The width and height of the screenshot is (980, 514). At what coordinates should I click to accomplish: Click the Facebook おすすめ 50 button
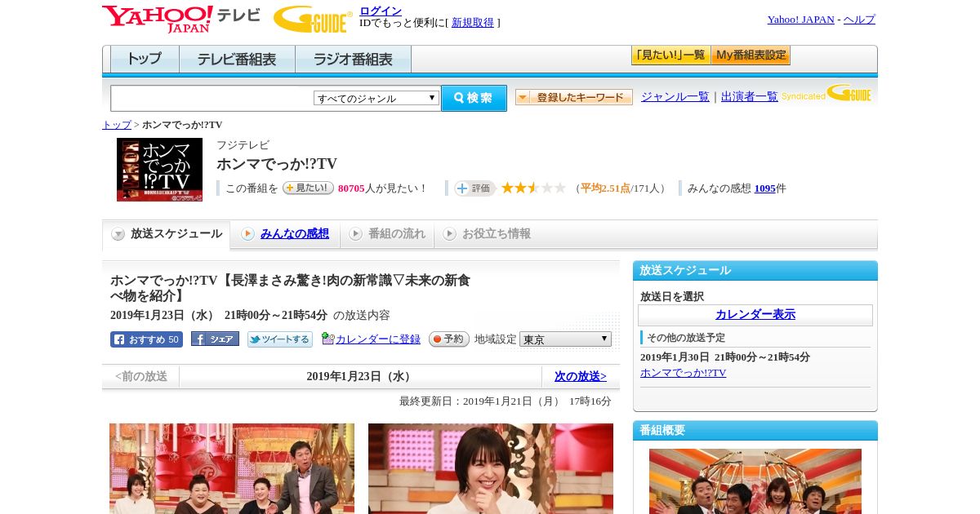[146, 339]
